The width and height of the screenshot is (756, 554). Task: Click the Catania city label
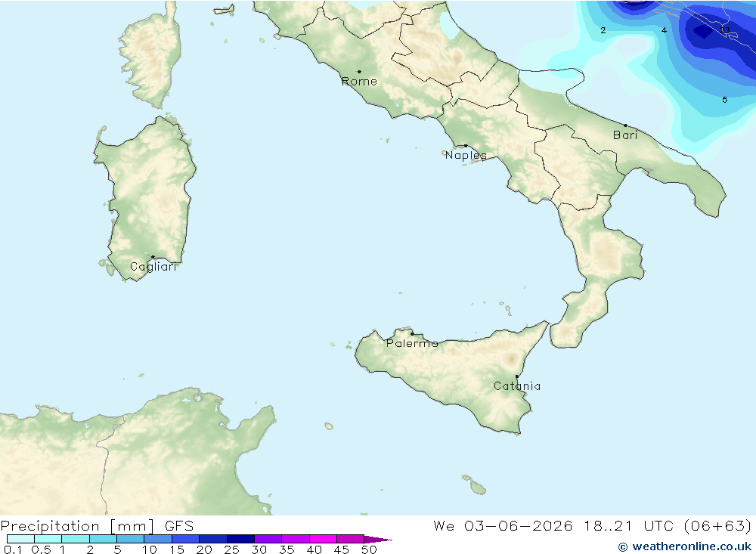[x=517, y=385]
